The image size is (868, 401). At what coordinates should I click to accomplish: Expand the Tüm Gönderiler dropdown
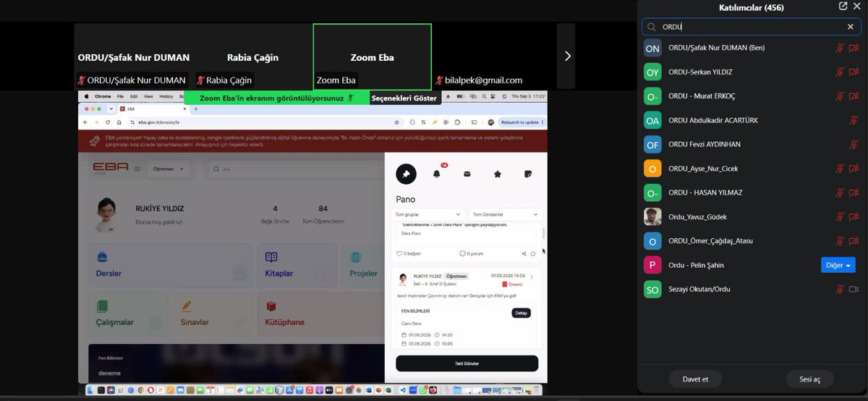tap(506, 214)
